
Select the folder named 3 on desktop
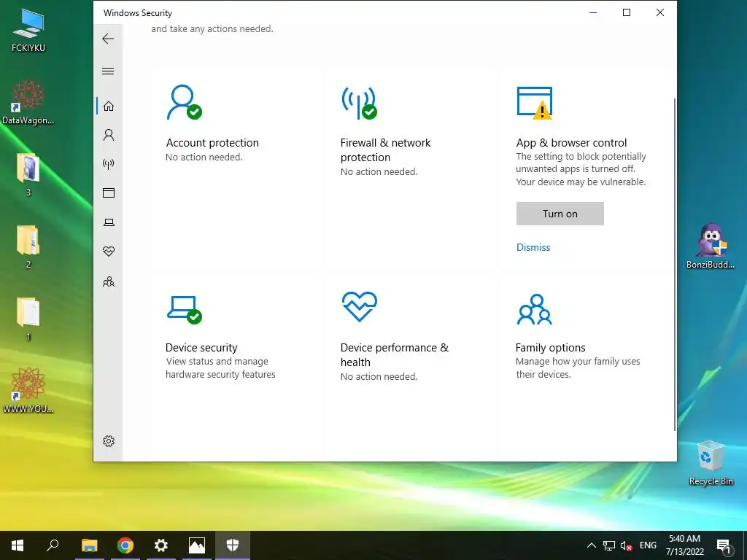(28, 175)
